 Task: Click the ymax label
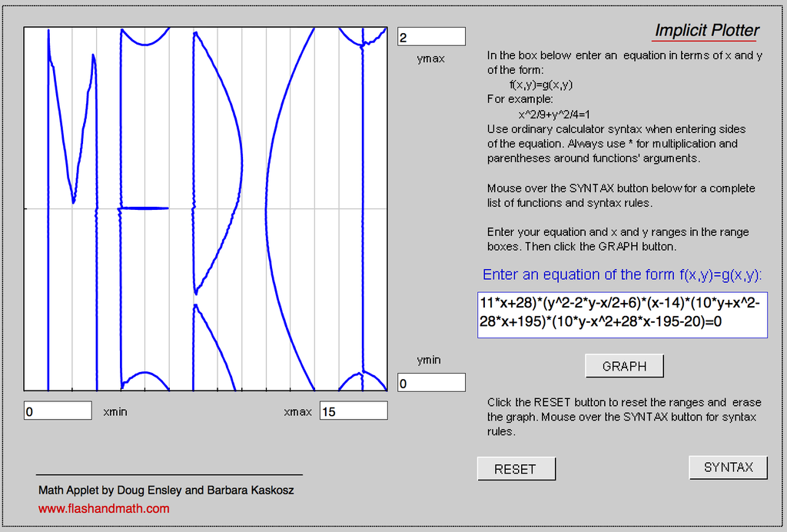[430, 58]
